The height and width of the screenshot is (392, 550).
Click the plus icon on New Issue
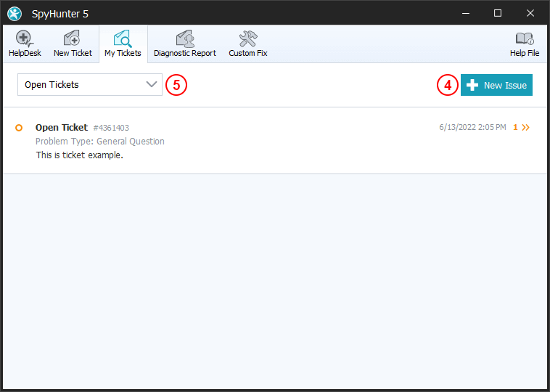[x=472, y=85]
